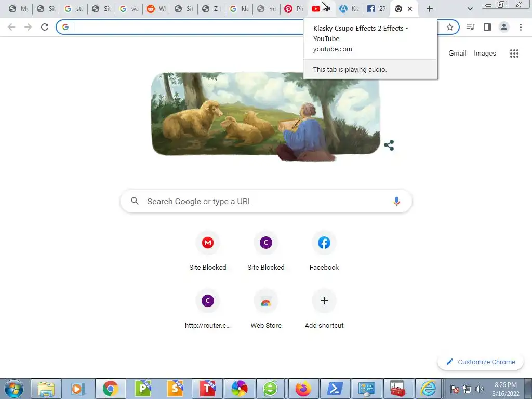This screenshot has height=399, width=532.
Task: Switch to the tab labeled 'Z'
Action: (x=211, y=9)
